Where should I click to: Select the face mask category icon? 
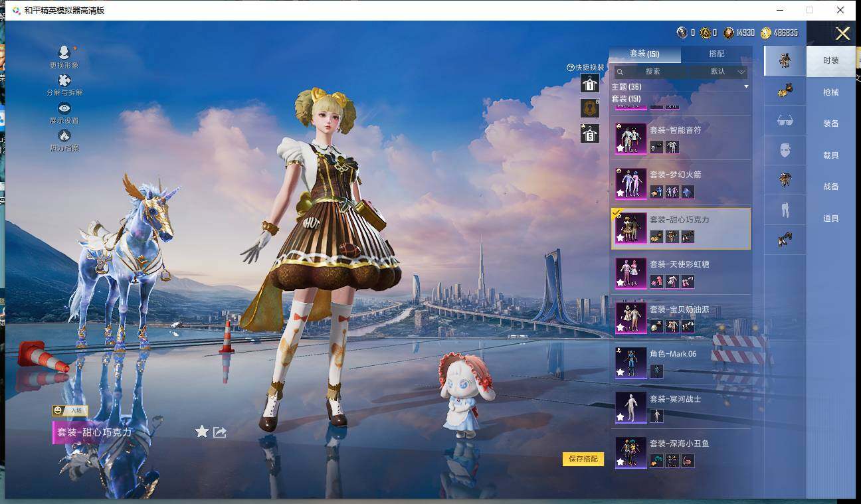pos(785,150)
